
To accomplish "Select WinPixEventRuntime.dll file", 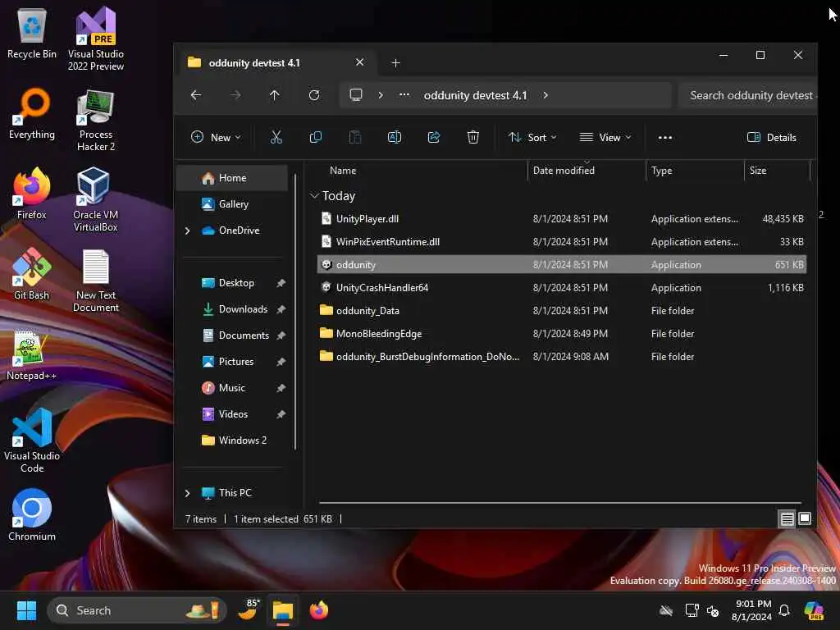I will point(561,242).
